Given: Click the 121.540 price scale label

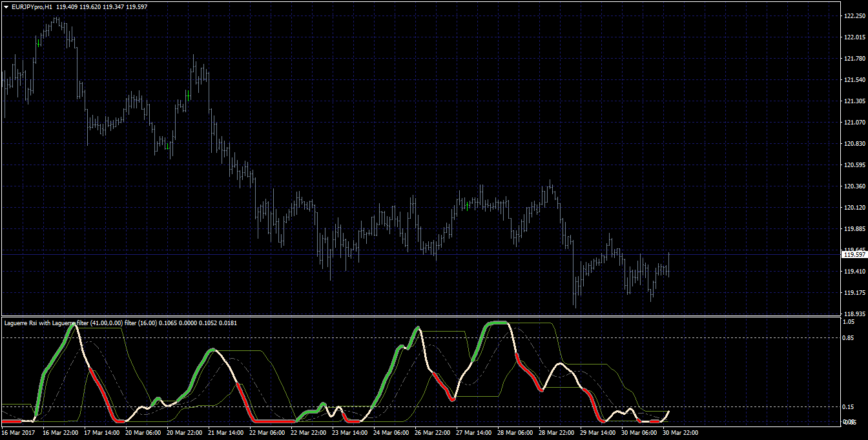Looking at the screenshot, I should (x=854, y=80).
